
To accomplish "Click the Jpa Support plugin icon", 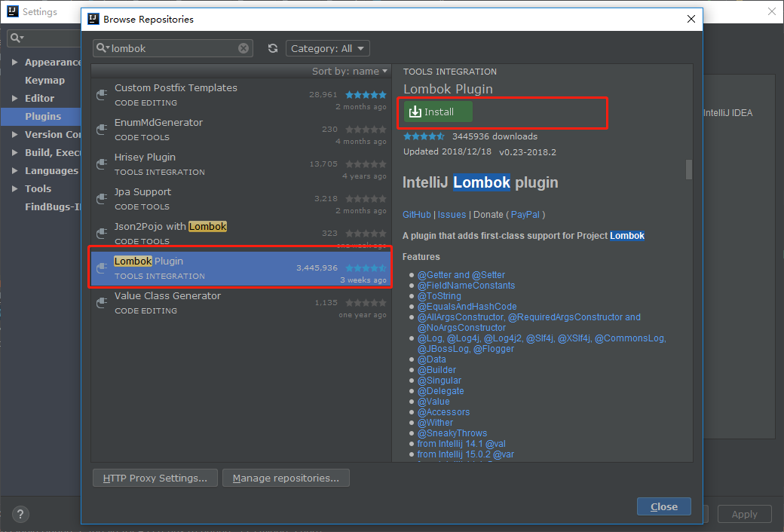I will tap(102, 198).
